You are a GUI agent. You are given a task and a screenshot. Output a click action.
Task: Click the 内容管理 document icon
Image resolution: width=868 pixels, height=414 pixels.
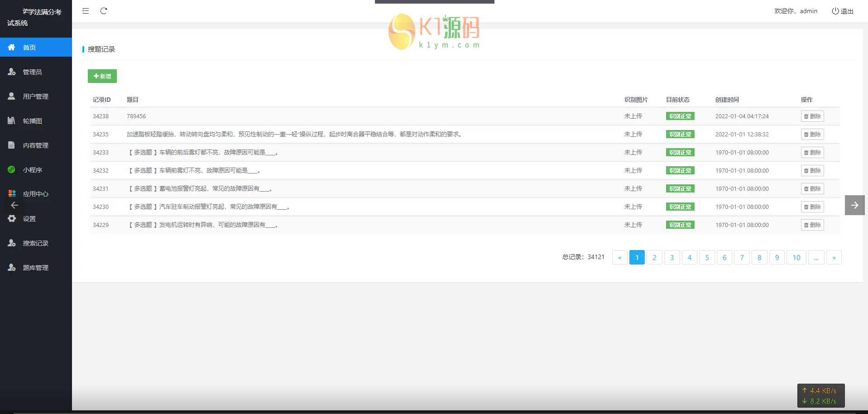[x=11, y=145]
